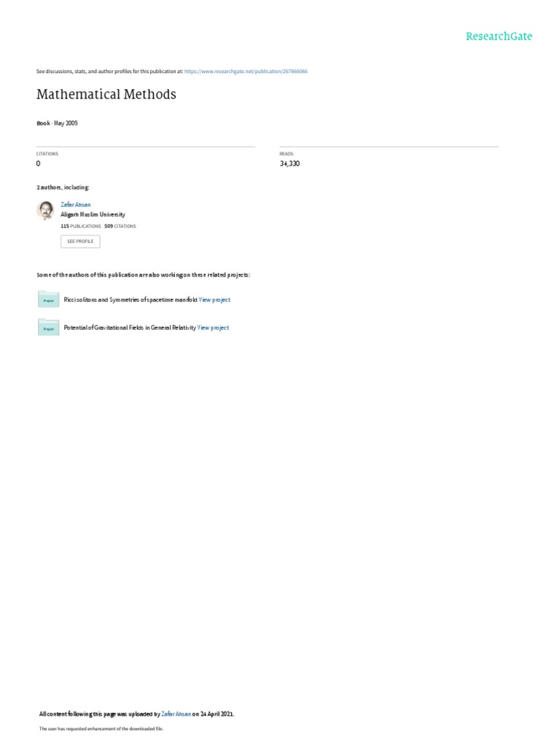Click Zafar Ahsan's profile photo

45,210
